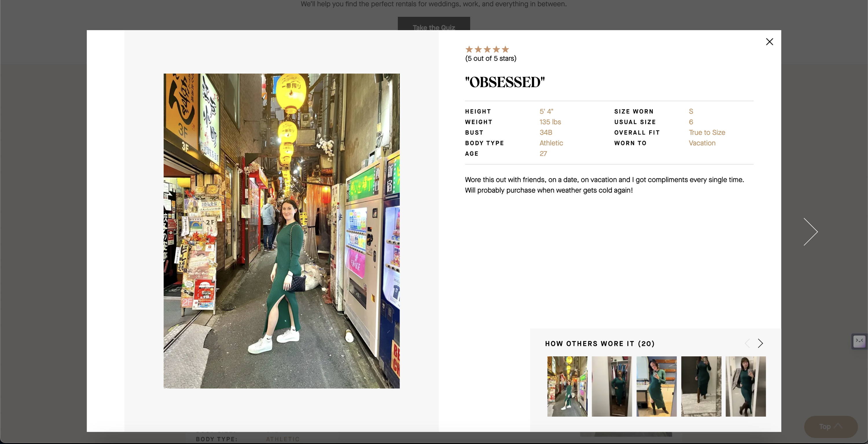868x444 pixels.
Task: Click the "OBSESSED" review title
Action: pos(504,82)
